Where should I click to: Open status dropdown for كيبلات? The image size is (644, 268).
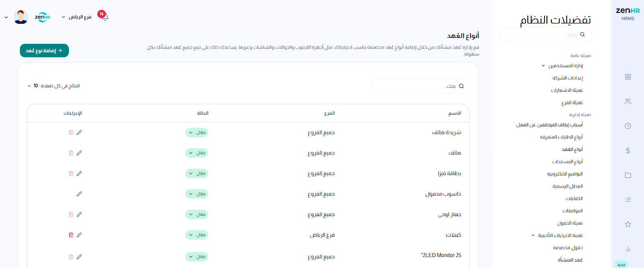[x=197, y=235]
